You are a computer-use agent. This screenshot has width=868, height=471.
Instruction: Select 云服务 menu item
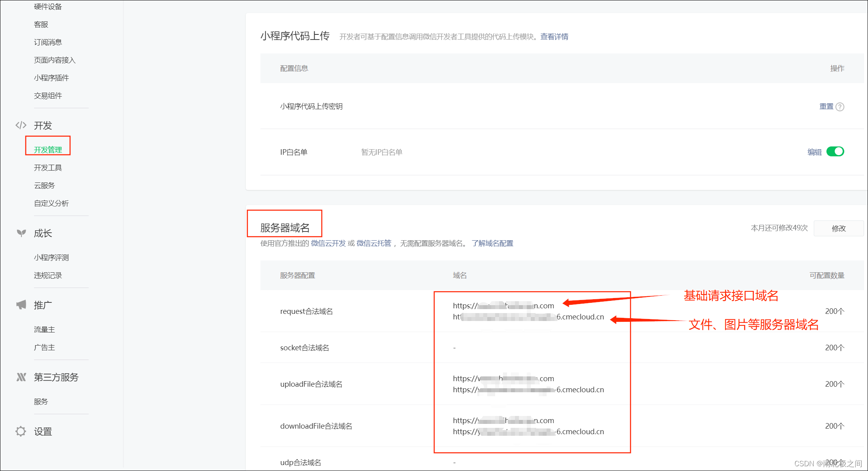44,186
